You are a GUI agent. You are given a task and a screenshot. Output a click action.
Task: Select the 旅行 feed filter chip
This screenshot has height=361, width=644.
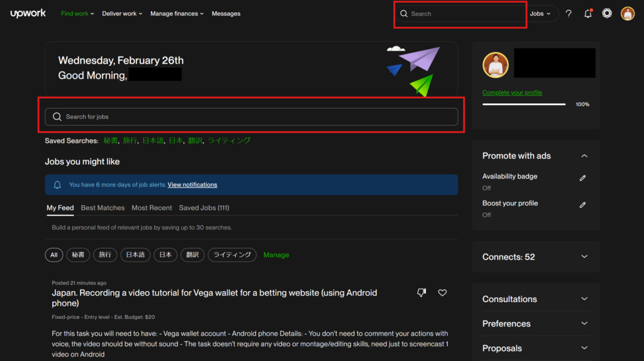tap(105, 255)
